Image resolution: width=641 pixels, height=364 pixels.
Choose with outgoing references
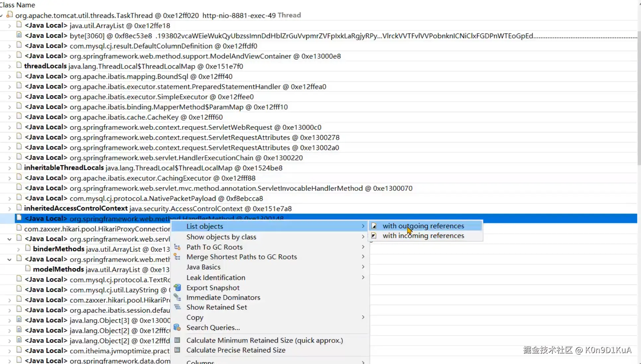click(423, 226)
